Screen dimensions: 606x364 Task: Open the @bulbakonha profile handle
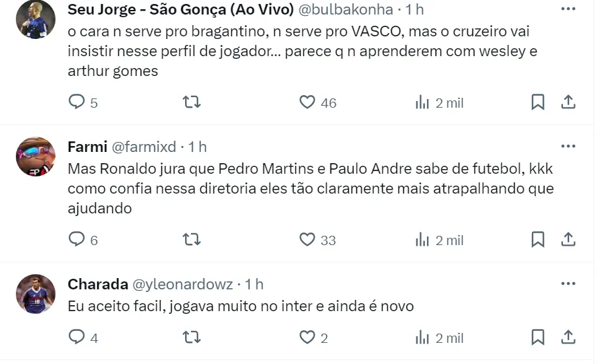[x=347, y=9]
